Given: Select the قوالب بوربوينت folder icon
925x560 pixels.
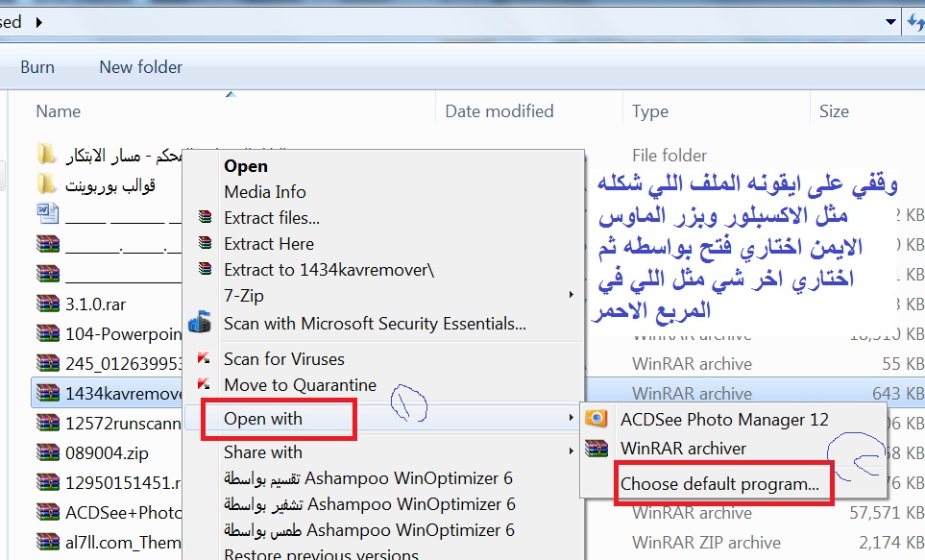Looking at the screenshot, I should pos(46,184).
